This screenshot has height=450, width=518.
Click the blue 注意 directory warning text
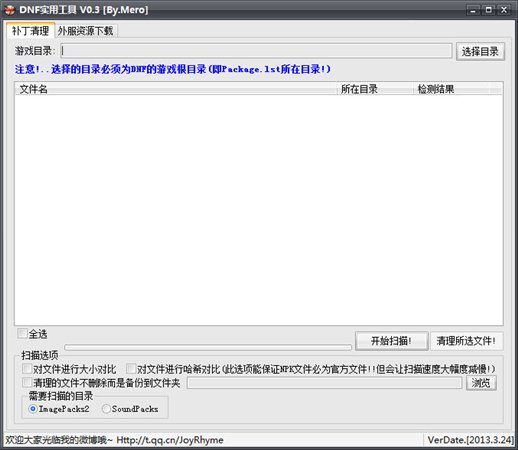pyautogui.click(x=173, y=69)
